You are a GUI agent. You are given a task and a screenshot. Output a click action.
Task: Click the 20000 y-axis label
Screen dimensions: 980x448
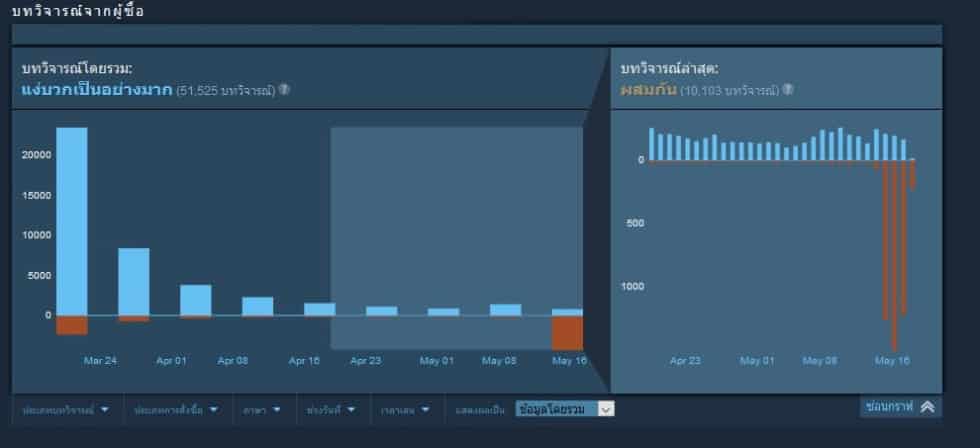(36, 154)
